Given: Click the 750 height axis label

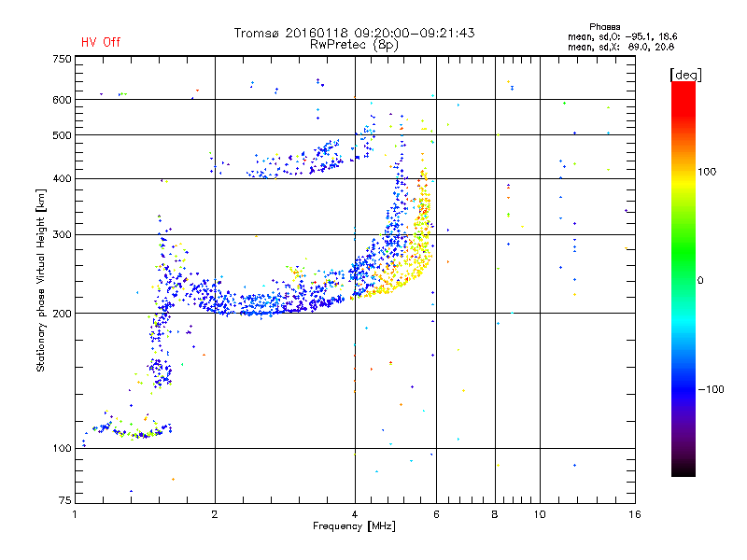Looking at the screenshot, I should (62, 59).
